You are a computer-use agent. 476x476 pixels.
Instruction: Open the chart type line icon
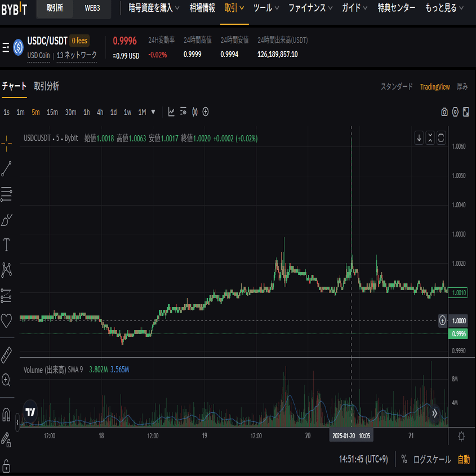[x=171, y=112]
